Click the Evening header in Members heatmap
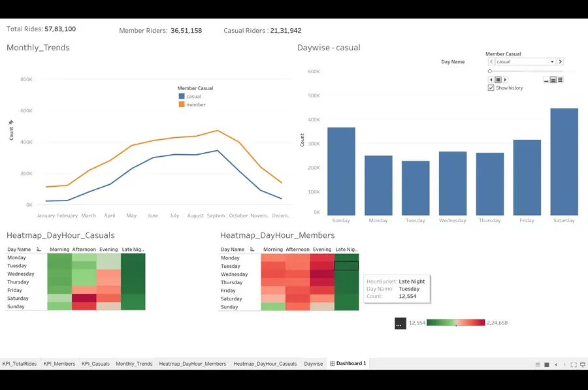 (322, 250)
